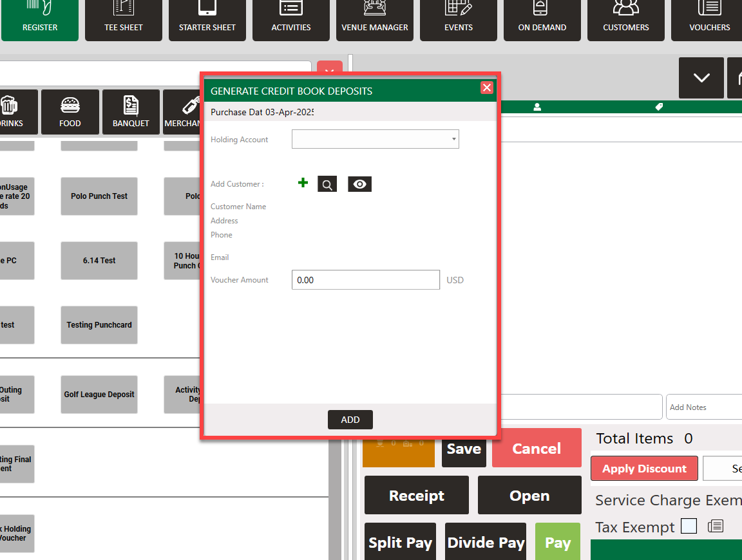
Task: Switch to the Events tab
Action: click(x=459, y=21)
